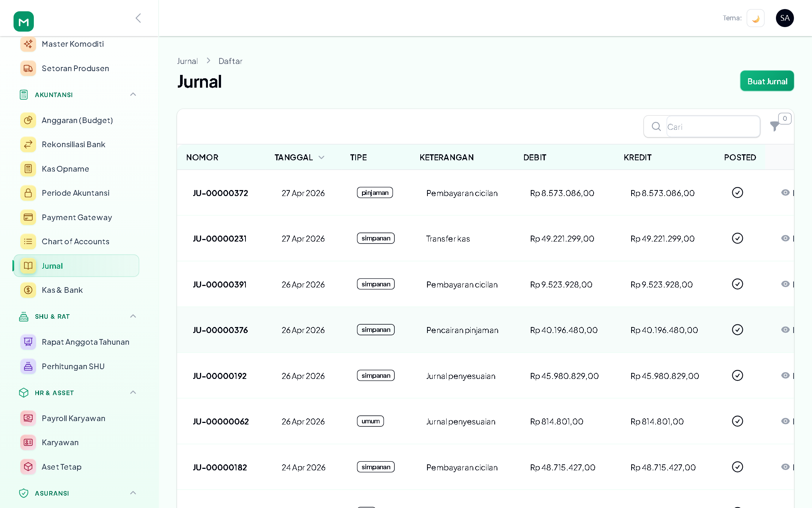Open journal number JU-00000182

click(x=220, y=467)
